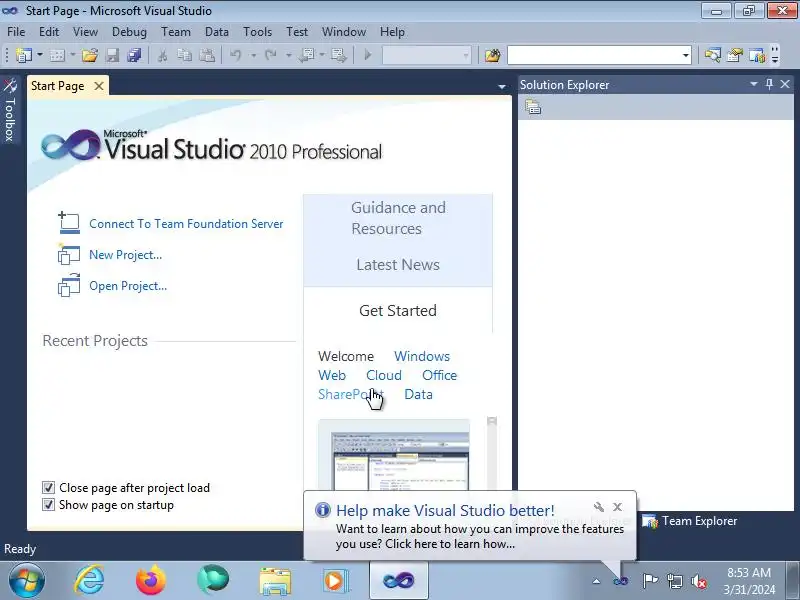Close the Start Page tab

99,86
